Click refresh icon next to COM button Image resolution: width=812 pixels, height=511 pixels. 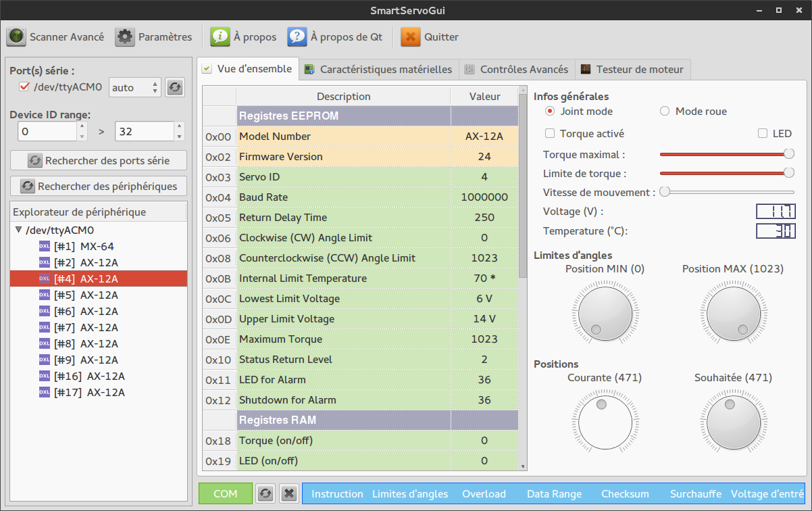(265, 493)
